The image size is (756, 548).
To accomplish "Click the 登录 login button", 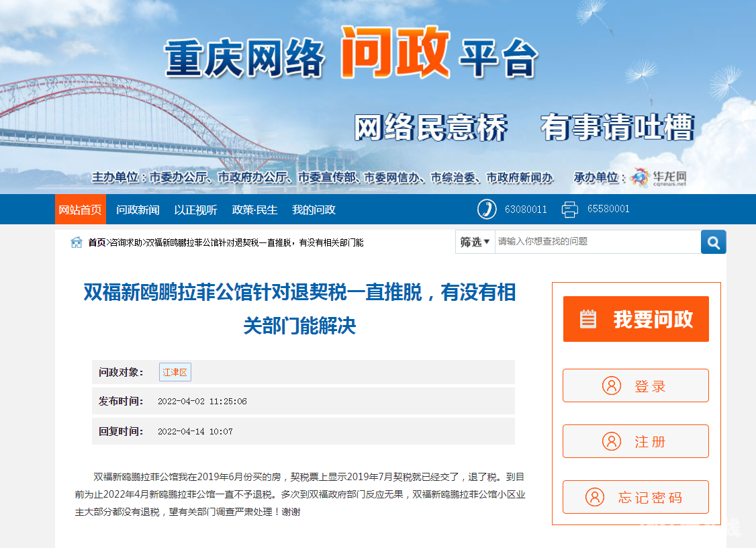I will pos(635,385).
